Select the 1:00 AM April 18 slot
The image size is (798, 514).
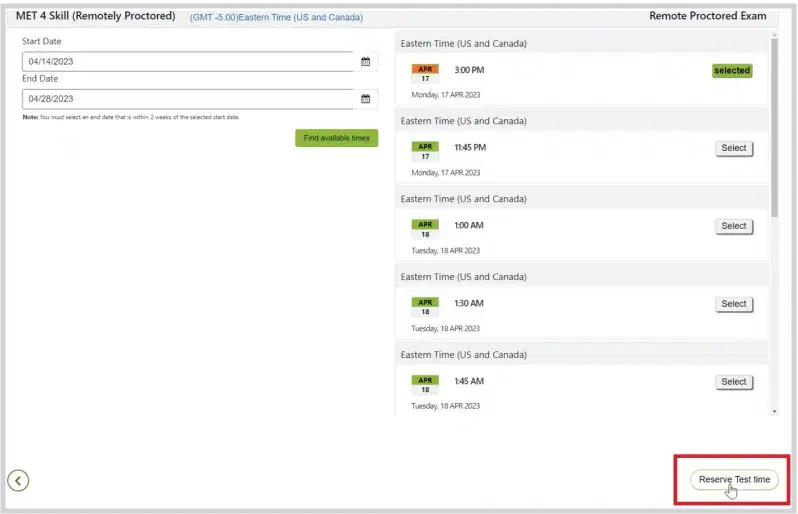pos(734,226)
